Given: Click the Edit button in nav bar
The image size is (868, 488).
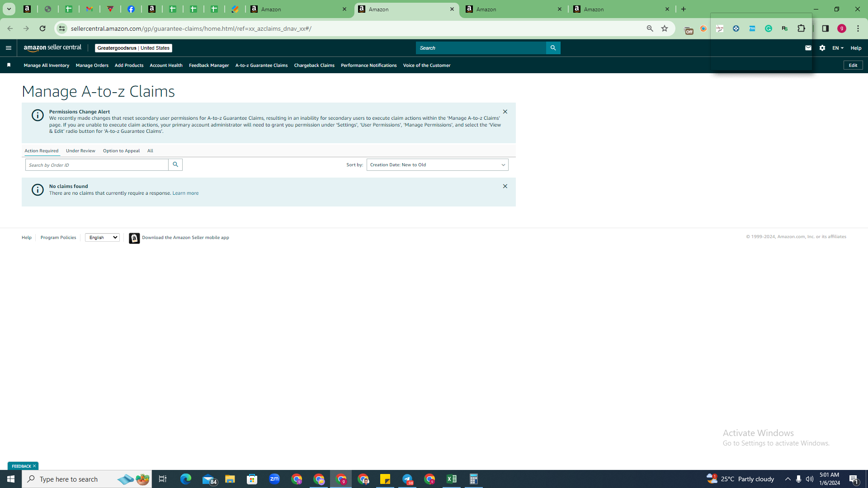Looking at the screenshot, I should point(853,66).
